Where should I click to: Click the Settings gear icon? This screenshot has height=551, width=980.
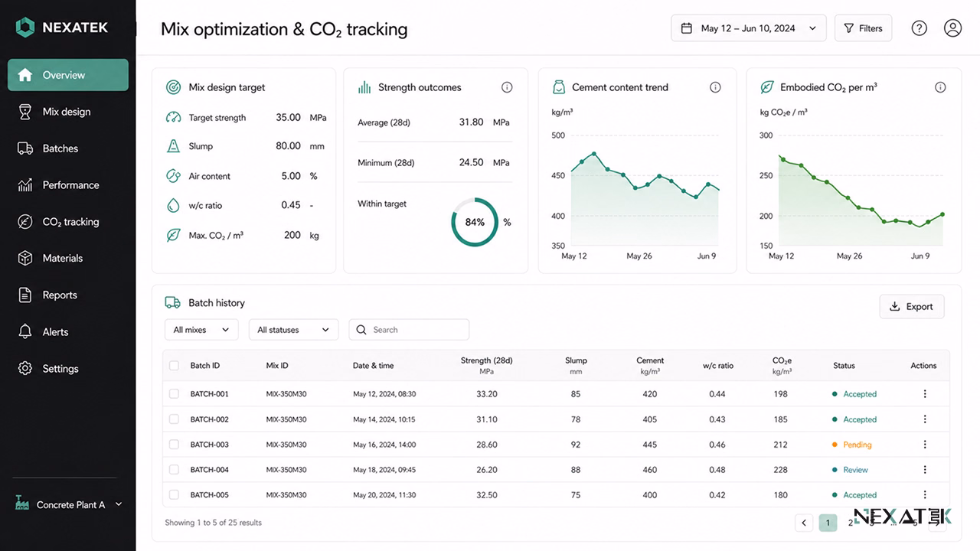click(25, 369)
